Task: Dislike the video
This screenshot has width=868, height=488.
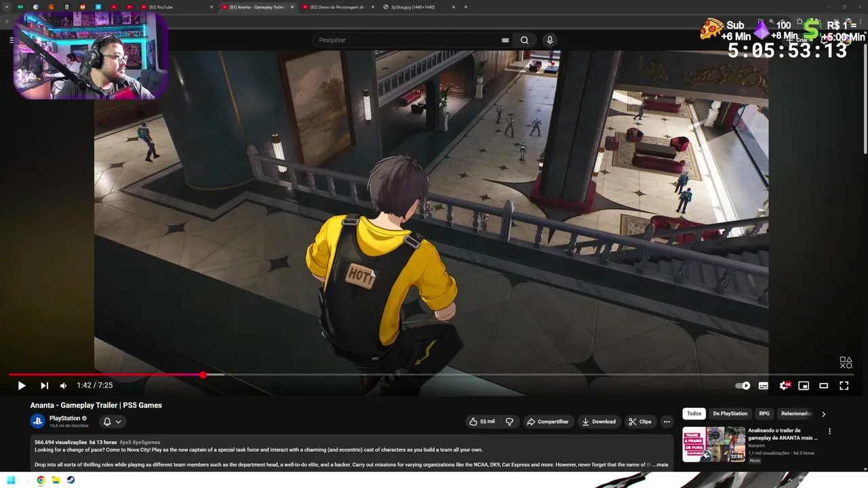Action: pyautogui.click(x=509, y=422)
